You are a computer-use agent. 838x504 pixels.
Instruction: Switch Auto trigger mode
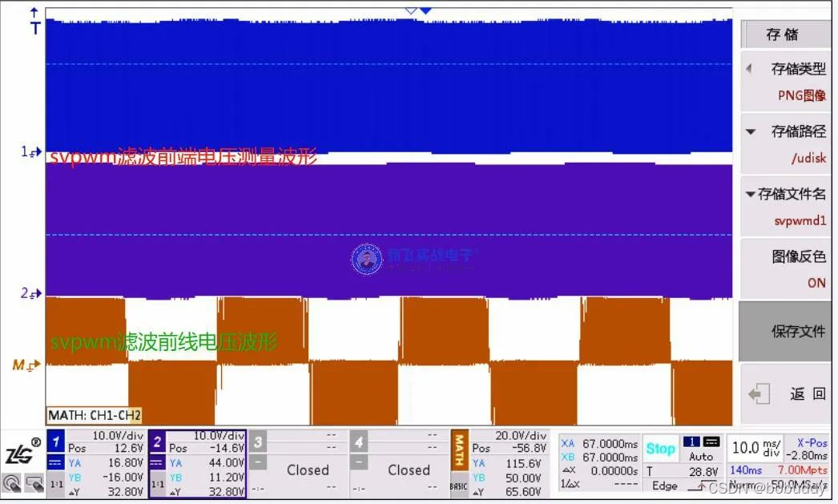click(x=701, y=457)
